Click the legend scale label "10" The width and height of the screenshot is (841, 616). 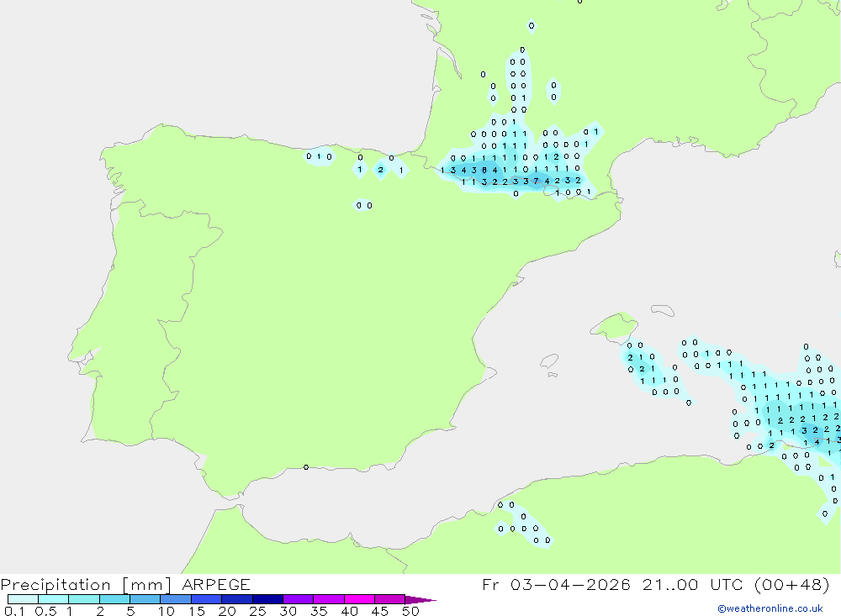(x=167, y=611)
